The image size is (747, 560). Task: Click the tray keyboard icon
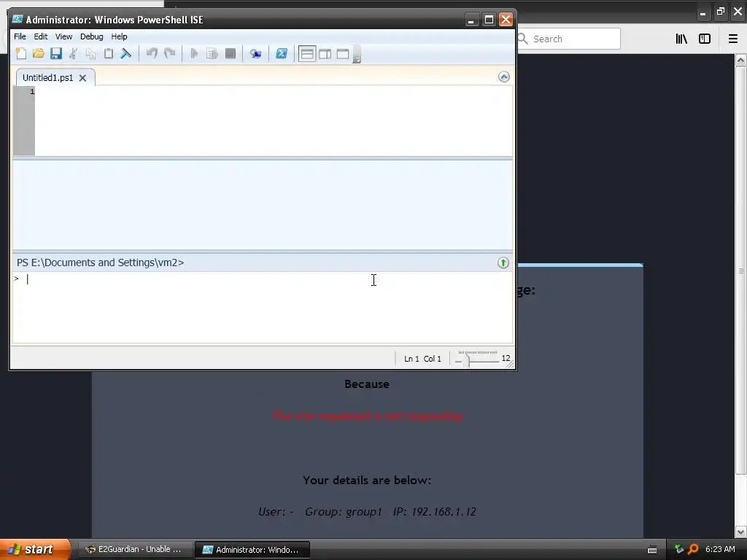pos(652,550)
